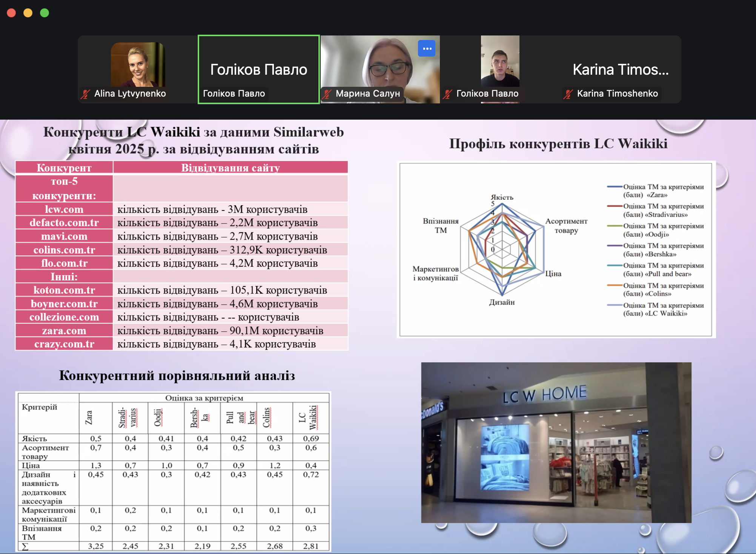Select the active speaker tile Голіков Павло

coord(259,69)
